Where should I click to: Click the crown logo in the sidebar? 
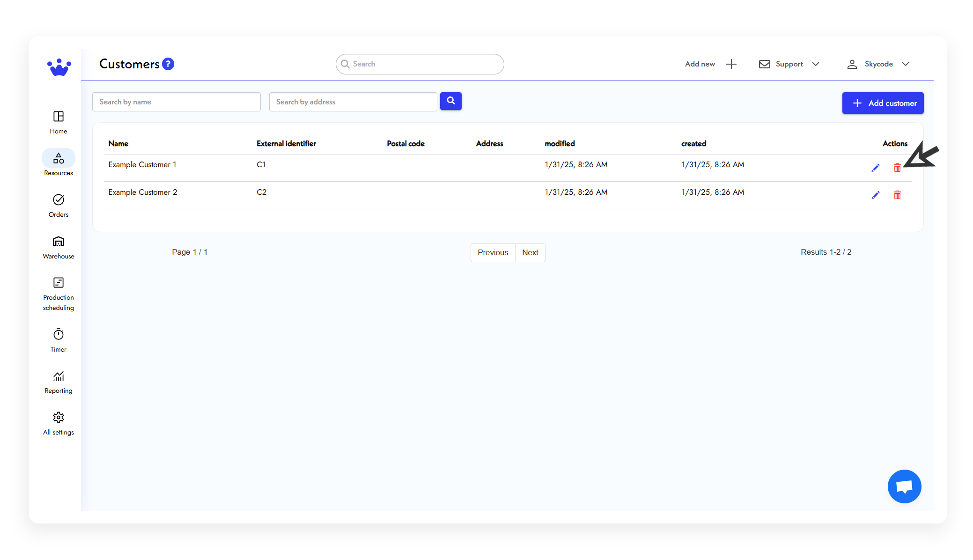pyautogui.click(x=59, y=67)
